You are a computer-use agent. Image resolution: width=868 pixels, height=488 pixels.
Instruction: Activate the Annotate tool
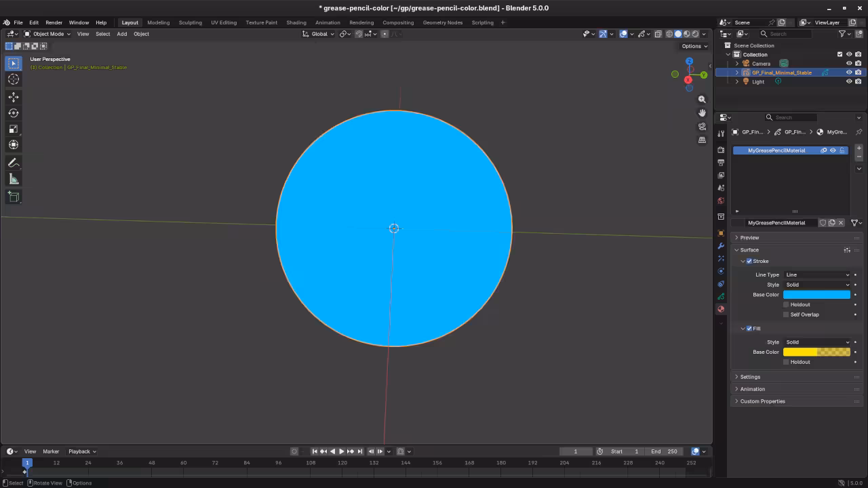pos(14,163)
